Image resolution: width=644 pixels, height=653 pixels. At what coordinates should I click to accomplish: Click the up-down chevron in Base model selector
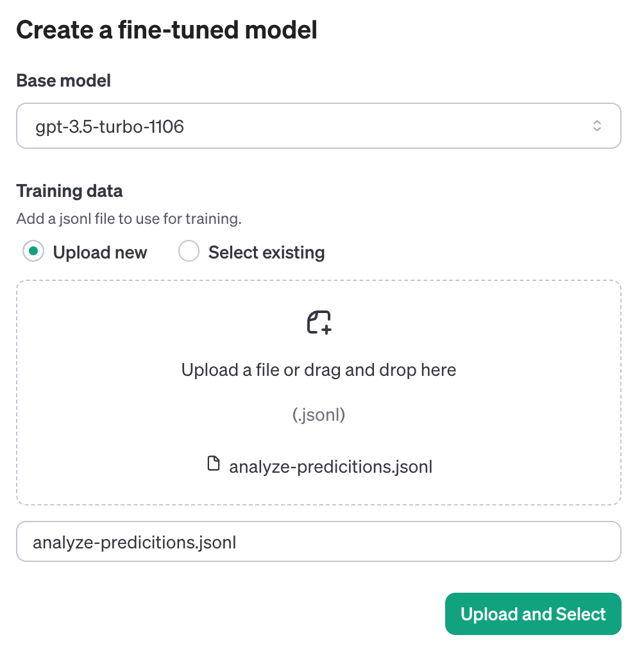point(597,126)
